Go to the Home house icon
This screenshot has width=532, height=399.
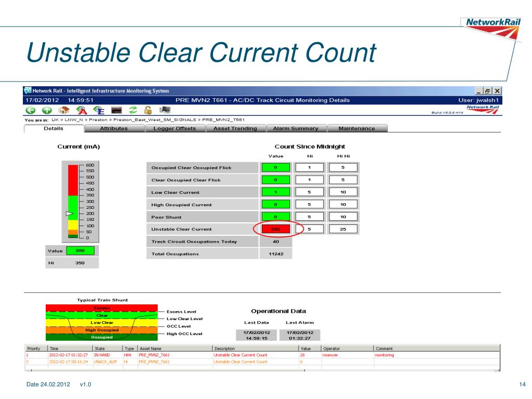pyautogui.click(x=64, y=110)
